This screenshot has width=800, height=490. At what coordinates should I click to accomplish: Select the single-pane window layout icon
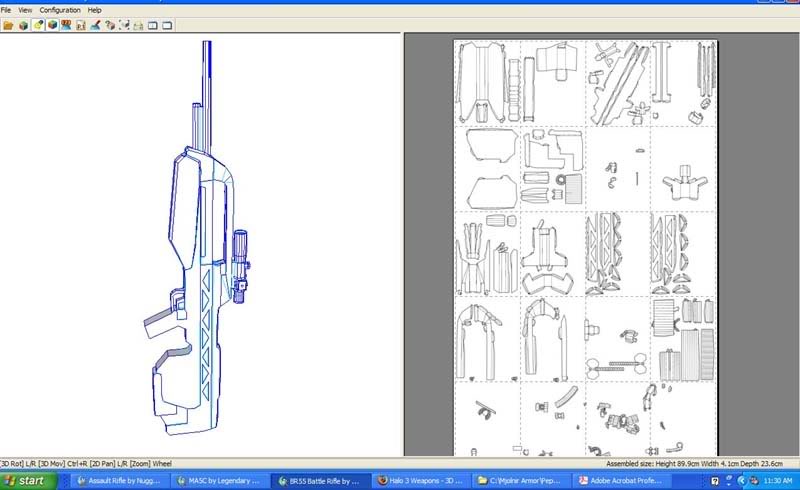(x=167, y=25)
